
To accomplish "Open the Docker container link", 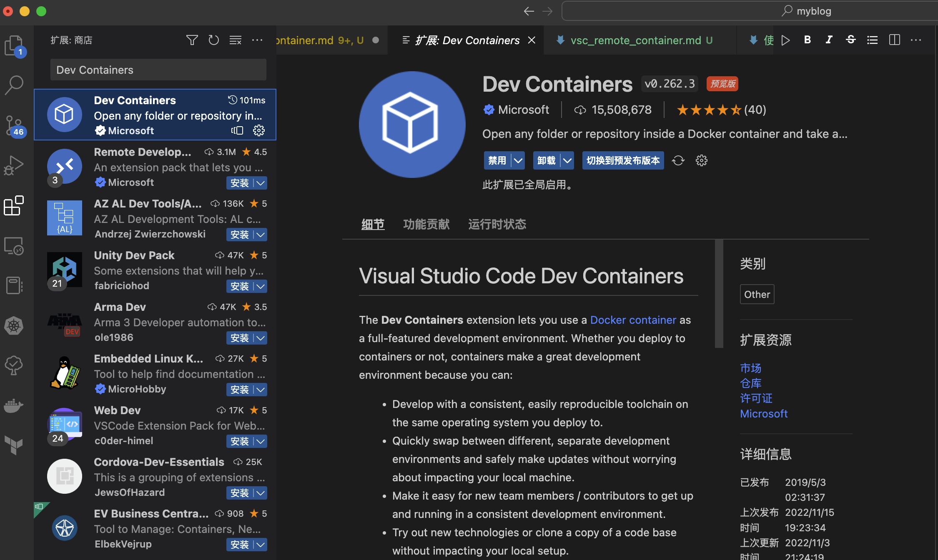I will (x=633, y=320).
